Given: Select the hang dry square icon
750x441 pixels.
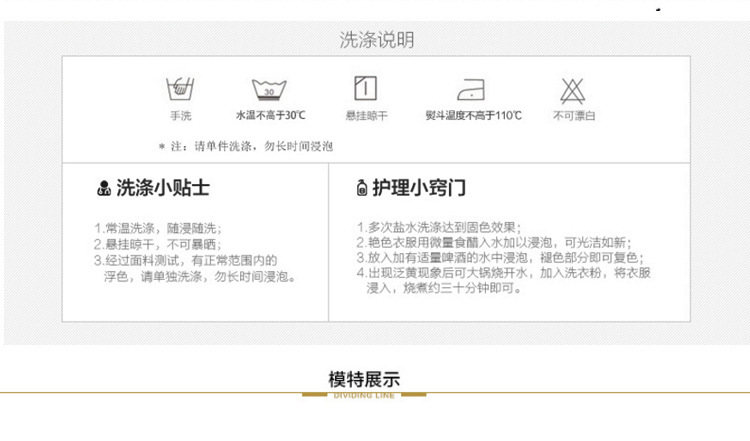Looking at the screenshot, I should point(367,88).
